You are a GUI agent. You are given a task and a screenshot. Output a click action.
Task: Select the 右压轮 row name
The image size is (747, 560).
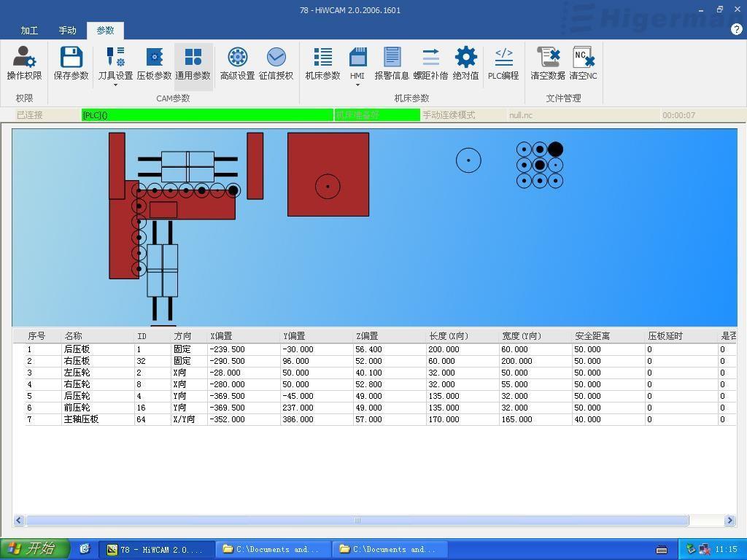click(77, 384)
